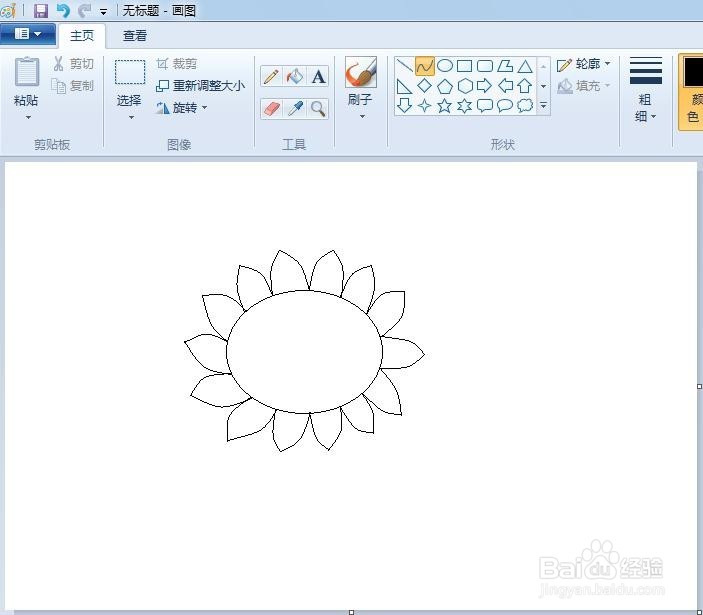Choose the Up arrow shape
Screen dimensions: 703x615
[525, 86]
